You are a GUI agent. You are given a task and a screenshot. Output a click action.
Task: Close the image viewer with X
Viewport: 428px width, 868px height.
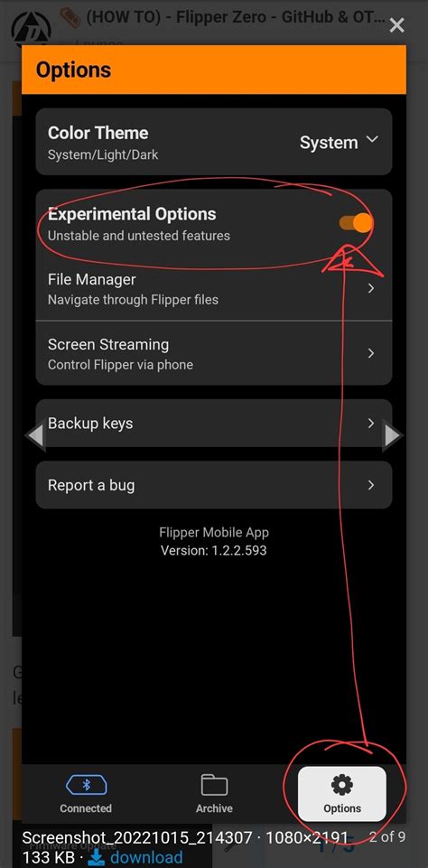coord(396,25)
